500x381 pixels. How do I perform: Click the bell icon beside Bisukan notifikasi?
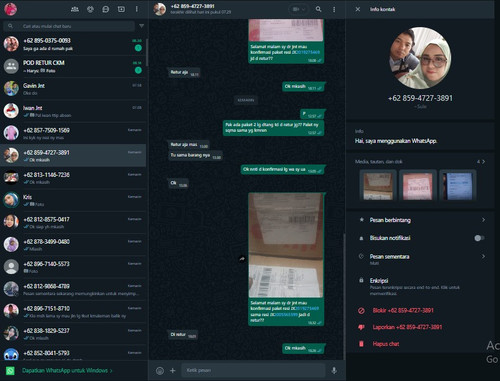click(x=361, y=238)
